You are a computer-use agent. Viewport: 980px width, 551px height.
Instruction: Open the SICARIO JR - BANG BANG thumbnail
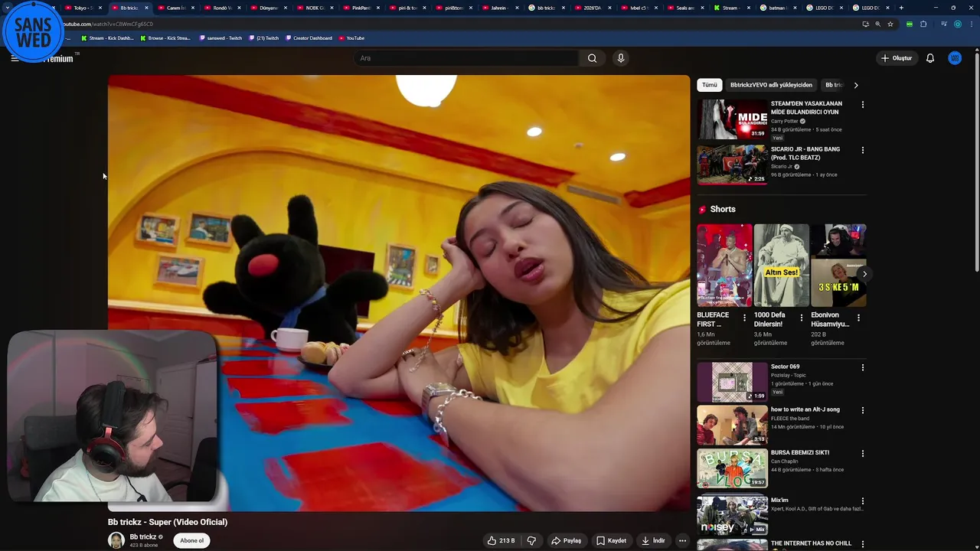(732, 165)
